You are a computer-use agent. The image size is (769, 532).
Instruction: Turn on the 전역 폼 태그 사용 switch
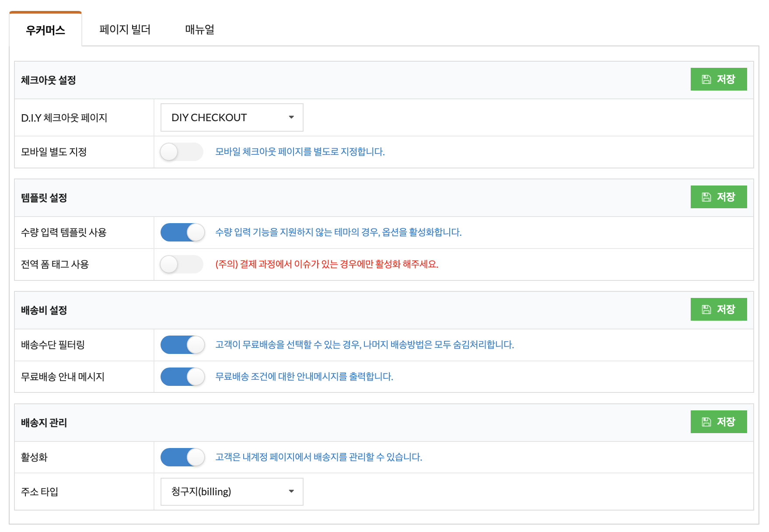pos(182,264)
